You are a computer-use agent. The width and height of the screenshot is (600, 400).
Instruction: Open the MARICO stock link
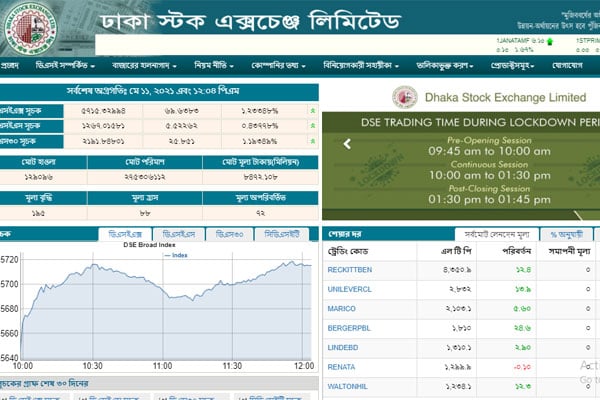point(341,309)
